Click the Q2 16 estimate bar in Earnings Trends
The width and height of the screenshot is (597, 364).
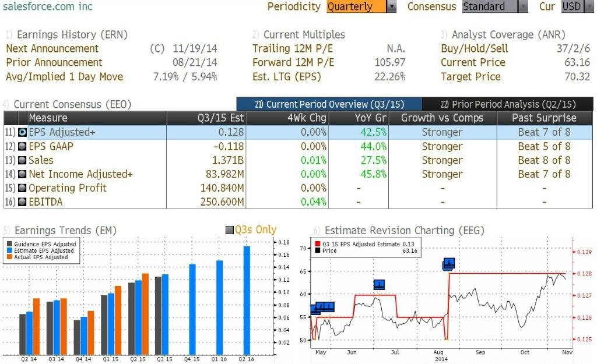(247, 301)
